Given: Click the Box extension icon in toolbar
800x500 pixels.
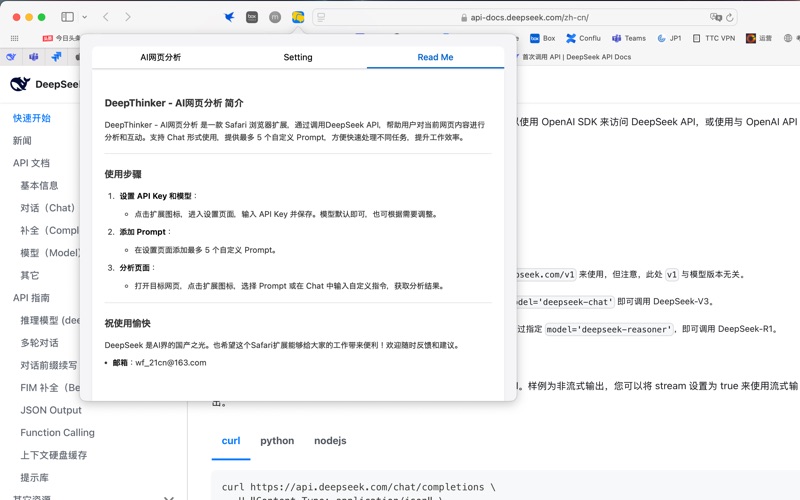Looking at the screenshot, I should (252, 17).
